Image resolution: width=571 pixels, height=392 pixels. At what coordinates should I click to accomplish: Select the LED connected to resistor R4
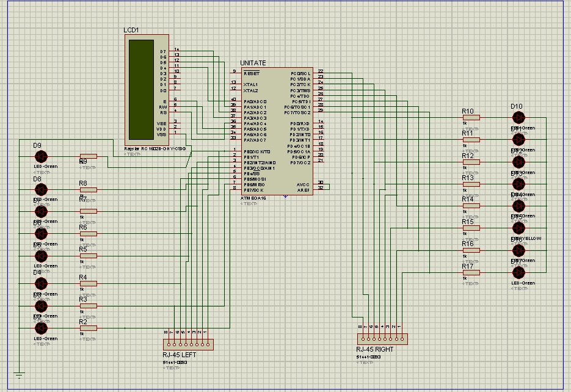coord(41,283)
